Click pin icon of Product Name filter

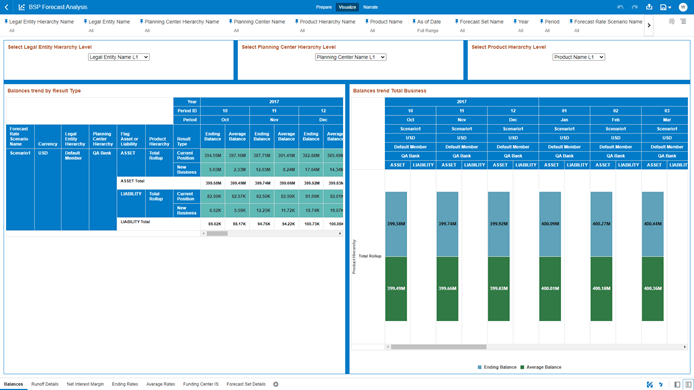[367, 21]
